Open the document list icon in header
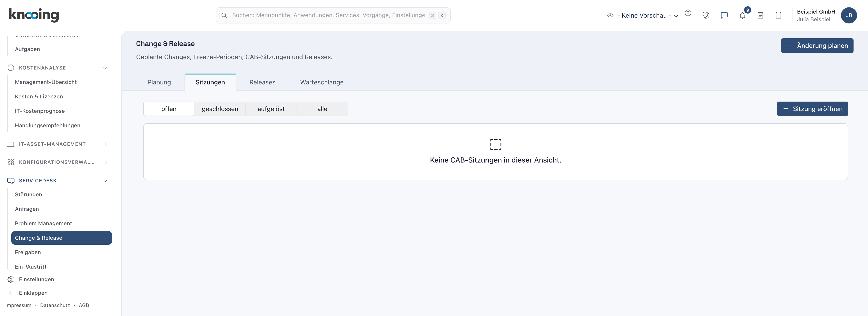868x316 pixels. [760, 15]
